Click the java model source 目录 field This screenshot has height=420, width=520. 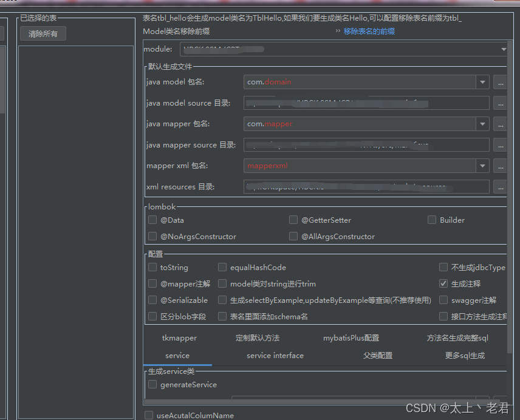(x=366, y=103)
